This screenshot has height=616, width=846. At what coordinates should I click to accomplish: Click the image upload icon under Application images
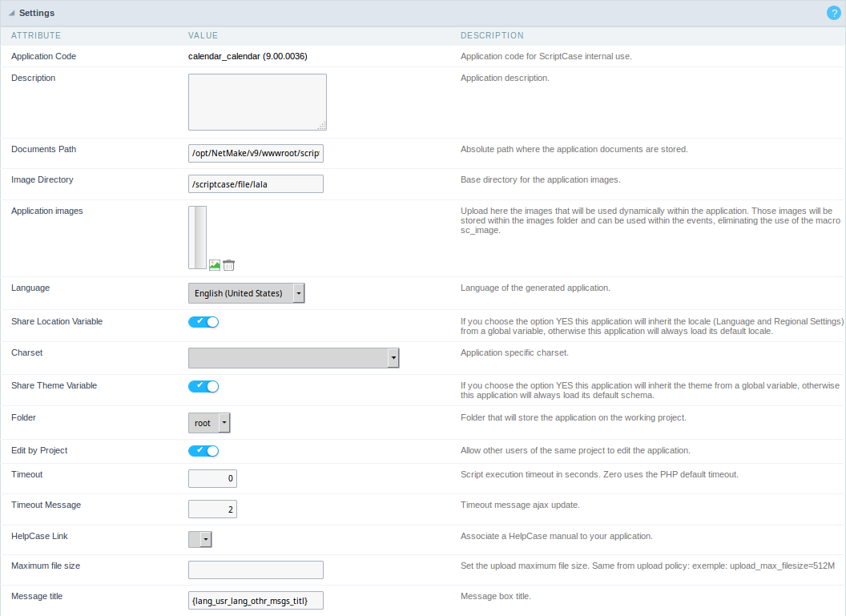point(213,264)
